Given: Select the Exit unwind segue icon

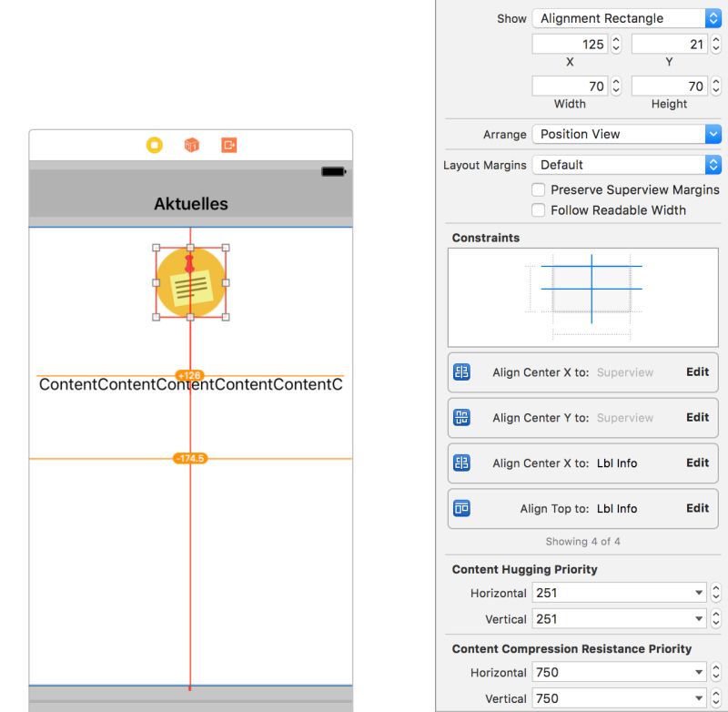Looking at the screenshot, I should pyautogui.click(x=227, y=145).
